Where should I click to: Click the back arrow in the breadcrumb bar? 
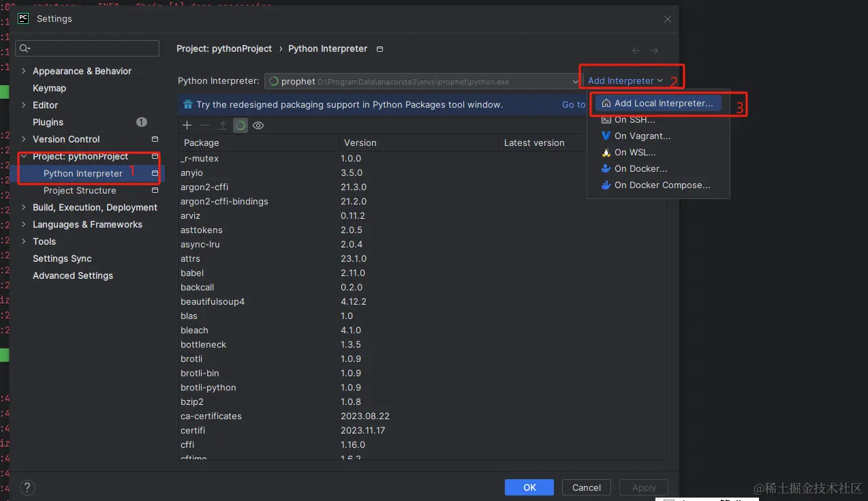pos(636,49)
